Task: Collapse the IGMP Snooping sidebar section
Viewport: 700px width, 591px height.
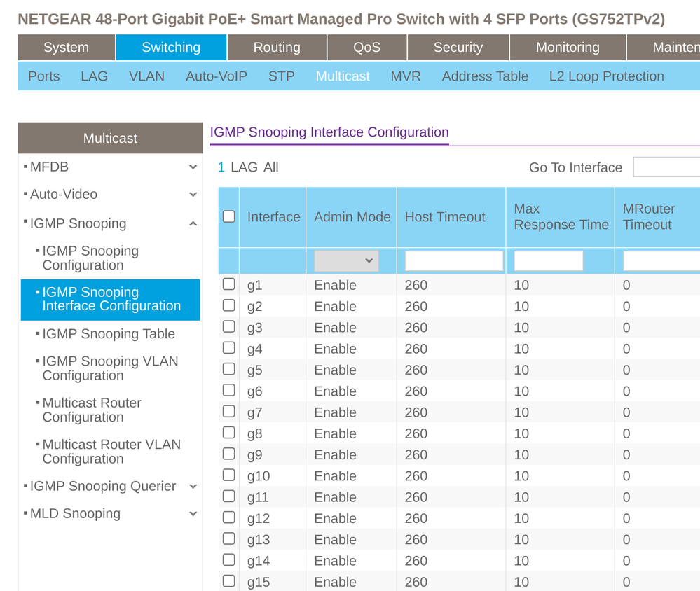Action: (x=193, y=224)
